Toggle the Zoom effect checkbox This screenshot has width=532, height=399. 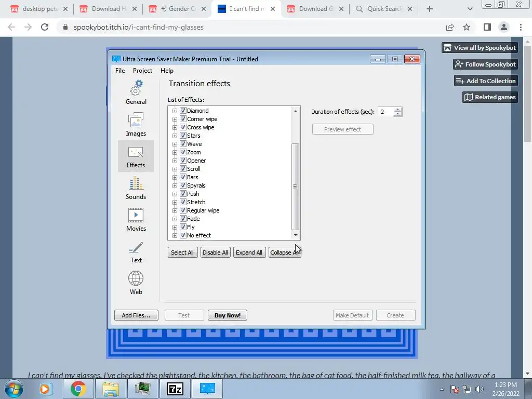tap(183, 152)
